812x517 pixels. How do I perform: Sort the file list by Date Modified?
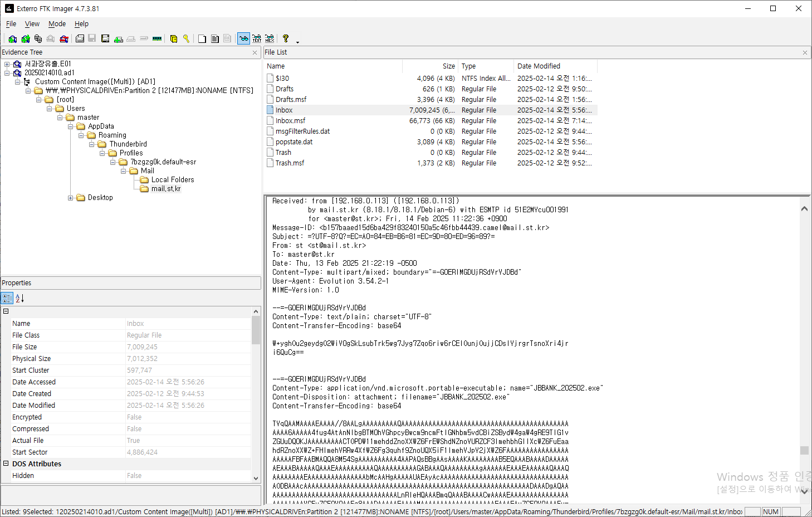click(x=555, y=66)
